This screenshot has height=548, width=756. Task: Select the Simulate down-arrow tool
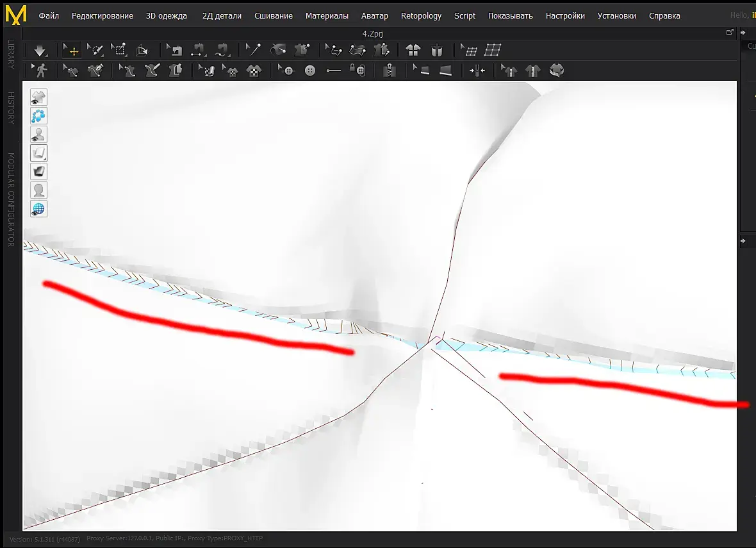click(x=40, y=50)
